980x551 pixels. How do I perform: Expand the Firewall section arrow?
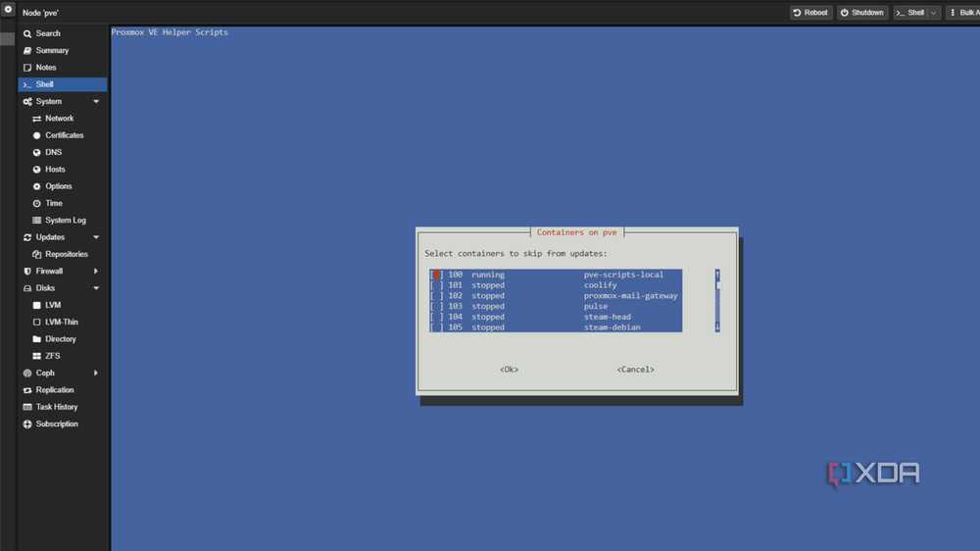[96, 272]
